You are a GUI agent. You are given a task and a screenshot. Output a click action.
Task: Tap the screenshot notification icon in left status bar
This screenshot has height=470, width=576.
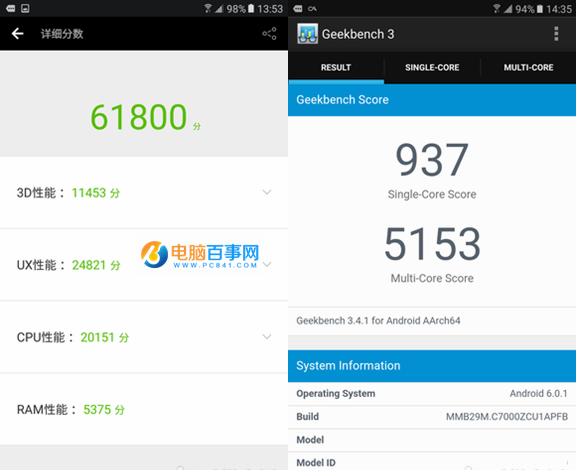click(x=25, y=8)
